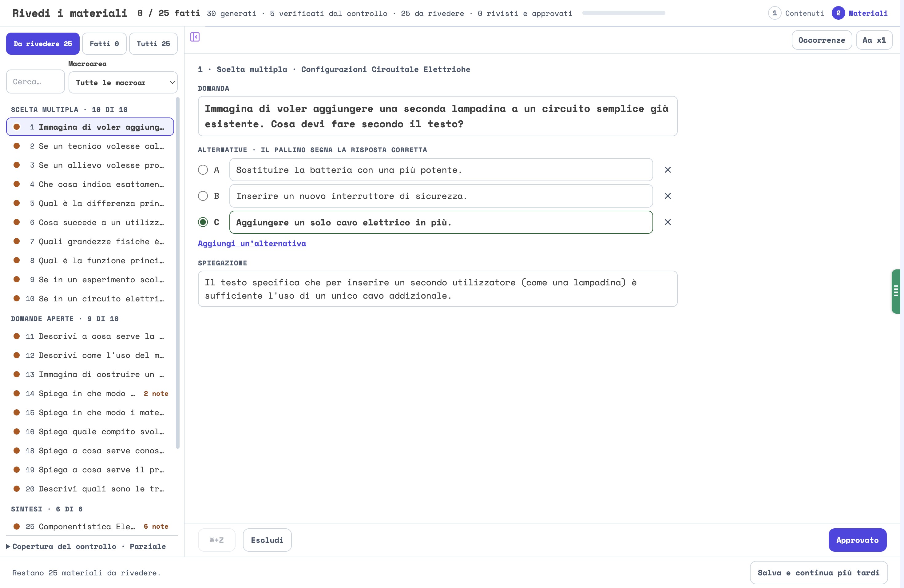Collapse the sidebar panel icon
Viewport: 904px width, 588px height.
[195, 37]
